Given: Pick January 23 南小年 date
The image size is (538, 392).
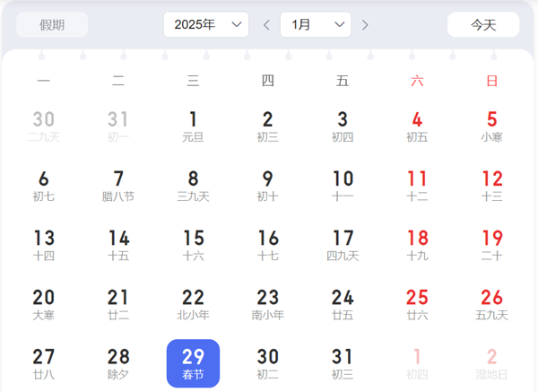Looking at the screenshot, I should click(x=267, y=304).
